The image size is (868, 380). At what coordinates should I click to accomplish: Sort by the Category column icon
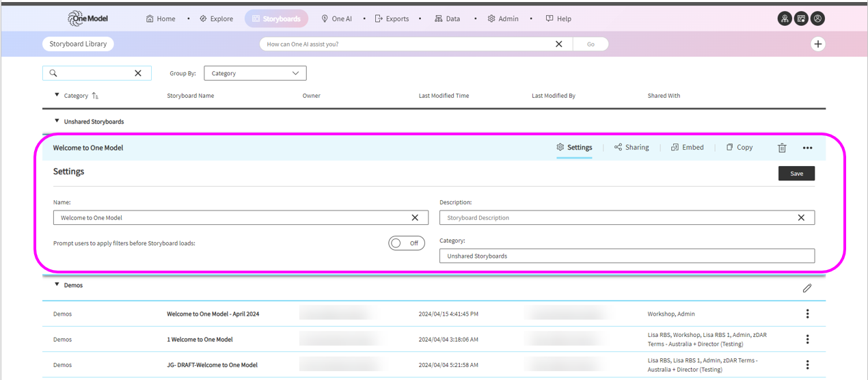[x=95, y=96]
